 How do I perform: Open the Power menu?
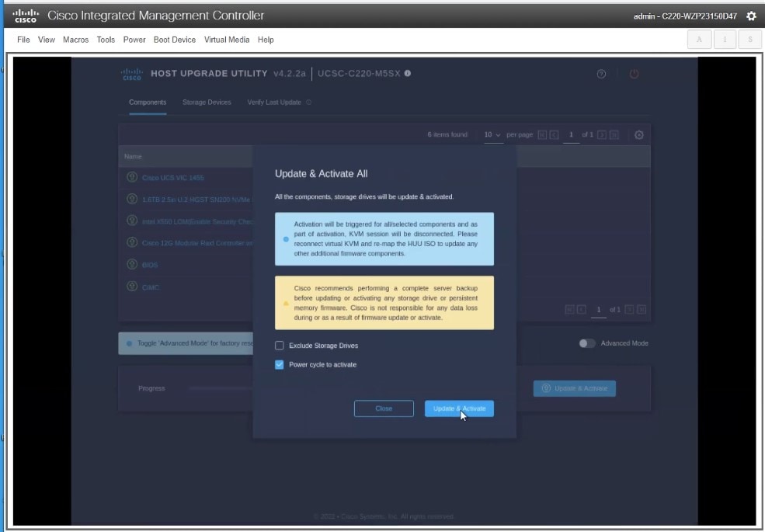pos(134,40)
